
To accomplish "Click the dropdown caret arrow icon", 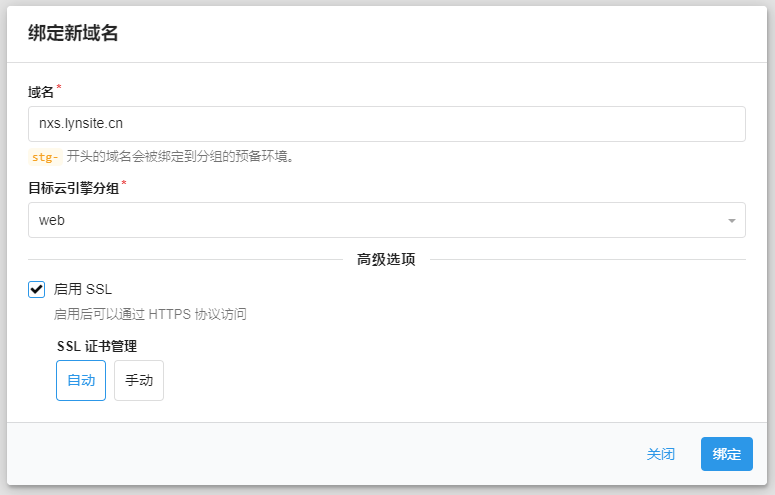I will [731, 220].
